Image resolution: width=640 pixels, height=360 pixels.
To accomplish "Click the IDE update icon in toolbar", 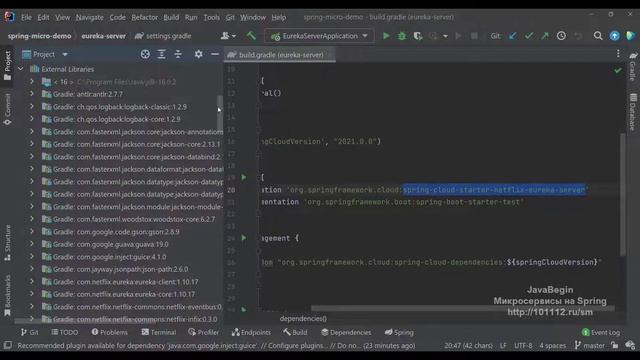I will (614, 36).
